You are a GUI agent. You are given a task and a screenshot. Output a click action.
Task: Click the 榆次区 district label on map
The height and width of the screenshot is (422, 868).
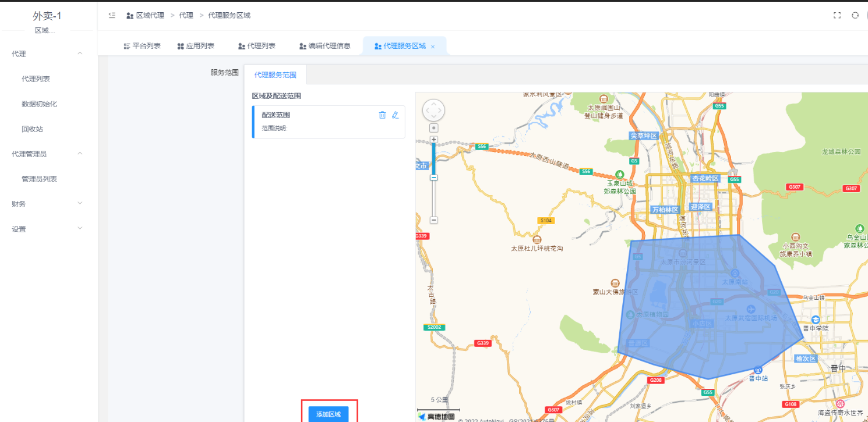coord(806,359)
